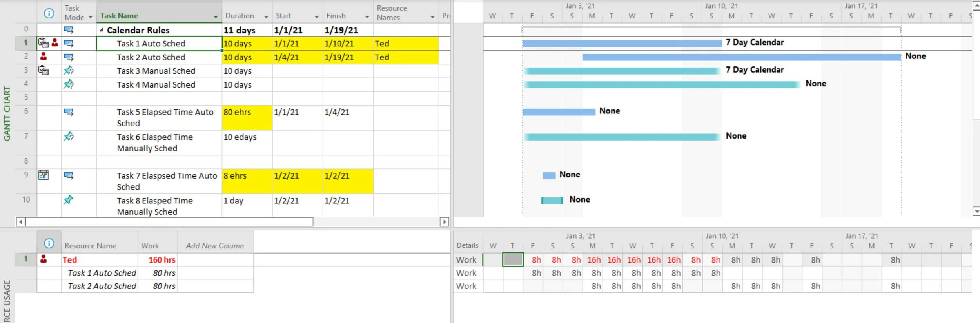Click auto-schedule icon for Task 5 Elapsed Time

[x=69, y=112]
